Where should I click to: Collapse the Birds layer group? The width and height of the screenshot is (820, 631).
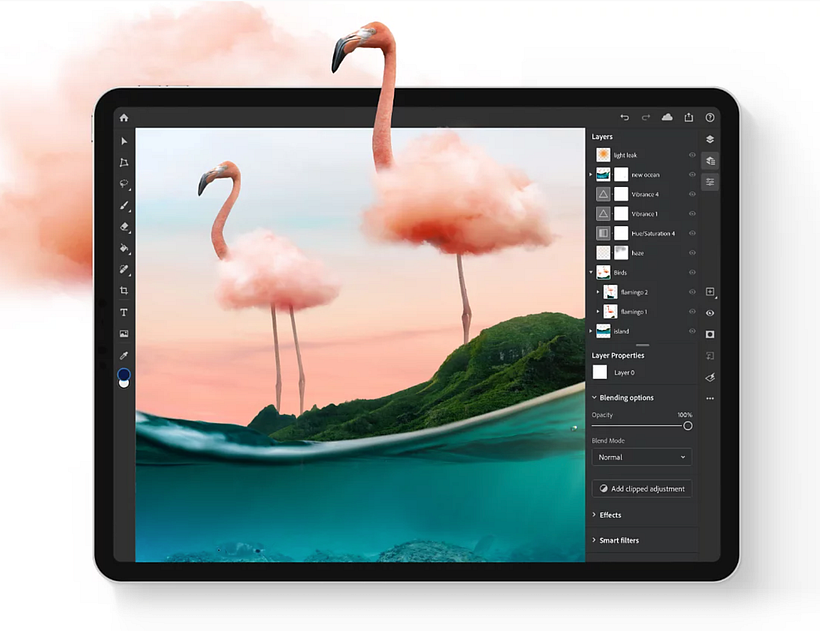click(x=592, y=271)
